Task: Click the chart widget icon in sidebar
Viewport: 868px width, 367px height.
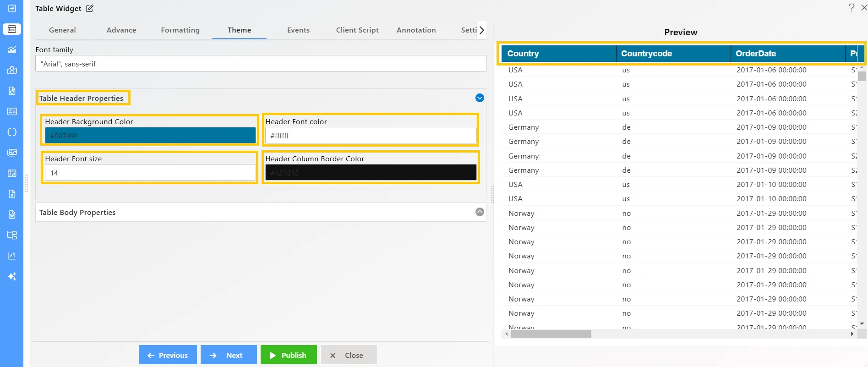Action: (12, 49)
